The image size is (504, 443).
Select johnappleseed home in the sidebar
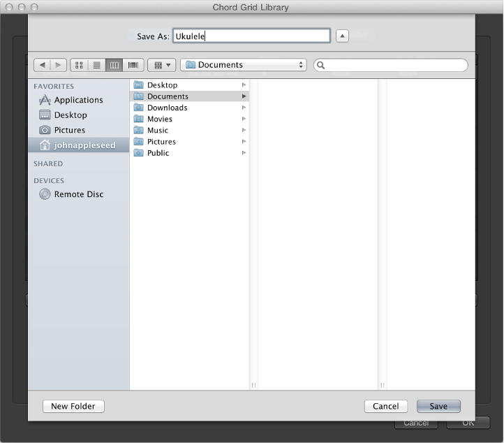click(78, 145)
